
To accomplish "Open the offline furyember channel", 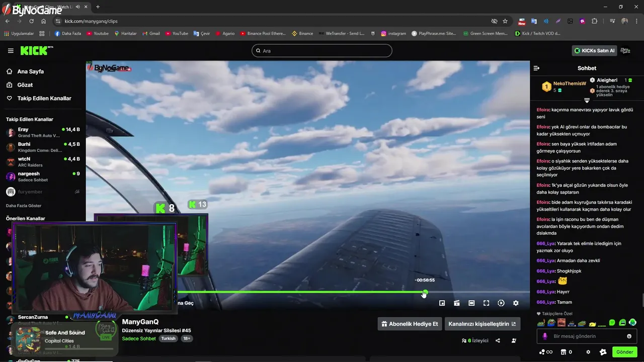I will click(43, 192).
